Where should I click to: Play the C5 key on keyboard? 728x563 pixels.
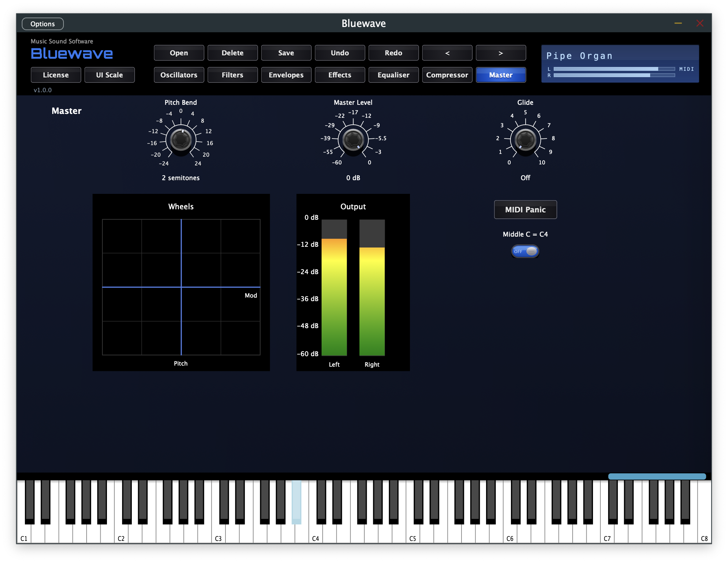pos(412,533)
